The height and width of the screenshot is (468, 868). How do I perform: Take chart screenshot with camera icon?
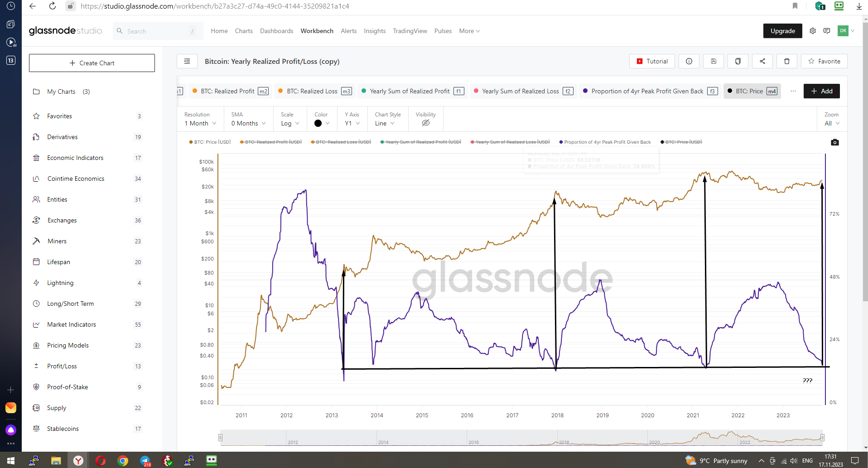click(835, 142)
